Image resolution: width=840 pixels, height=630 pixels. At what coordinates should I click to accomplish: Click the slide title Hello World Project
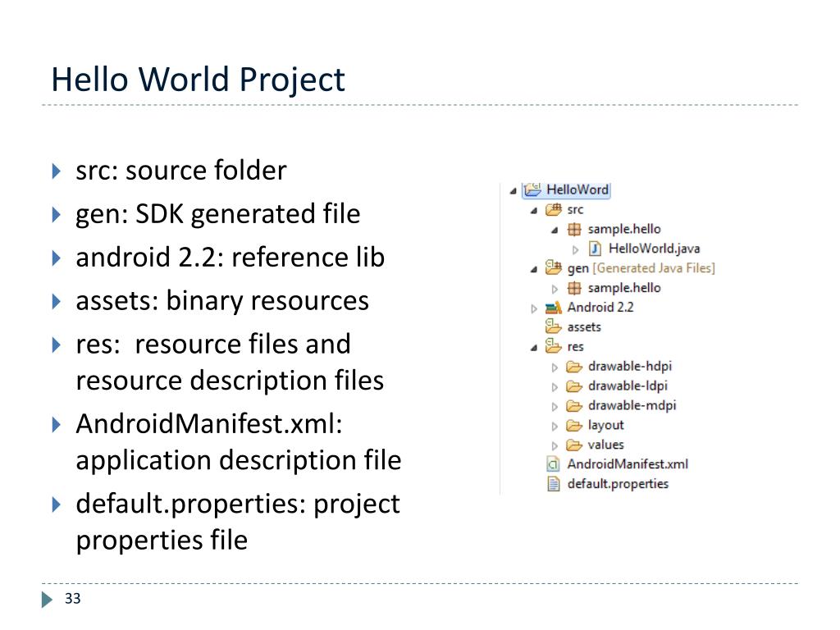(x=198, y=80)
